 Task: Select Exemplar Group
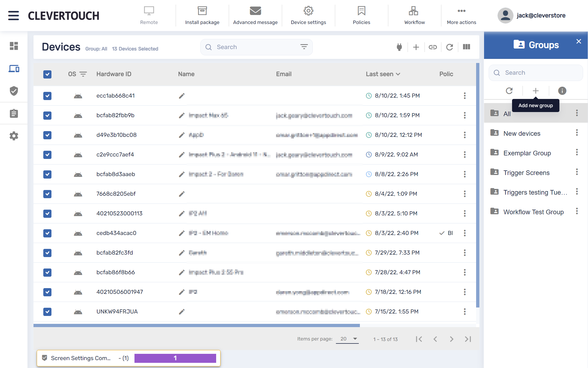point(536,153)
